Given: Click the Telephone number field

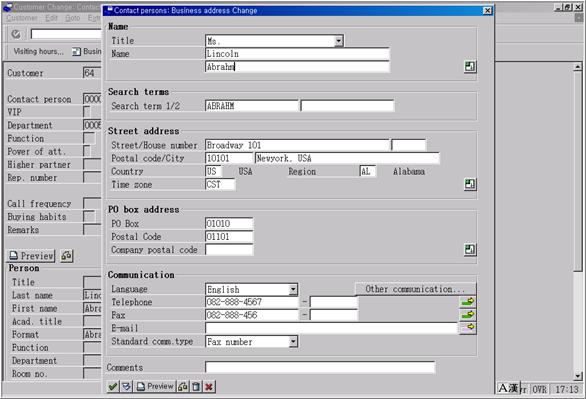Looking at the screenshot, I should point(252,302).
